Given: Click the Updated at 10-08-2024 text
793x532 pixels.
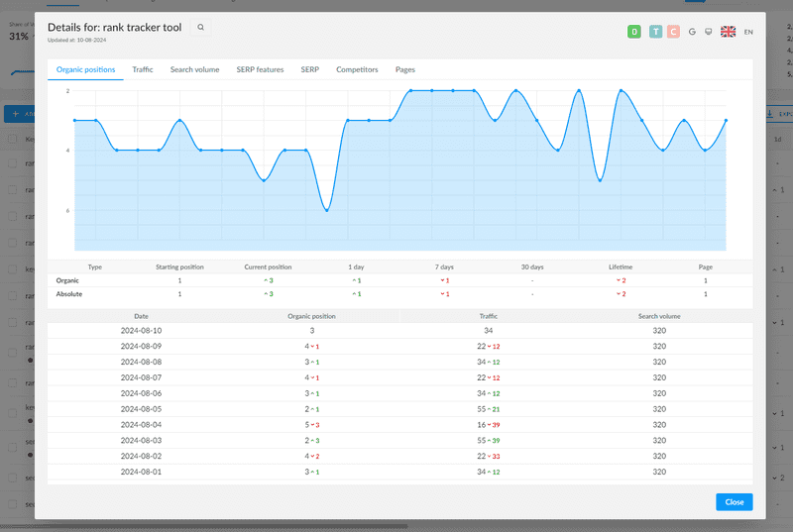Looking at the screenshot, I should point(77,40).
